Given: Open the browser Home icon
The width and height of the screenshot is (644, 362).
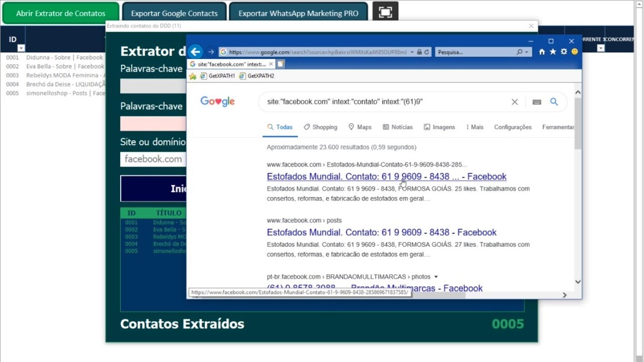Looking at the screenshot, I should click(x=542, y=51).
